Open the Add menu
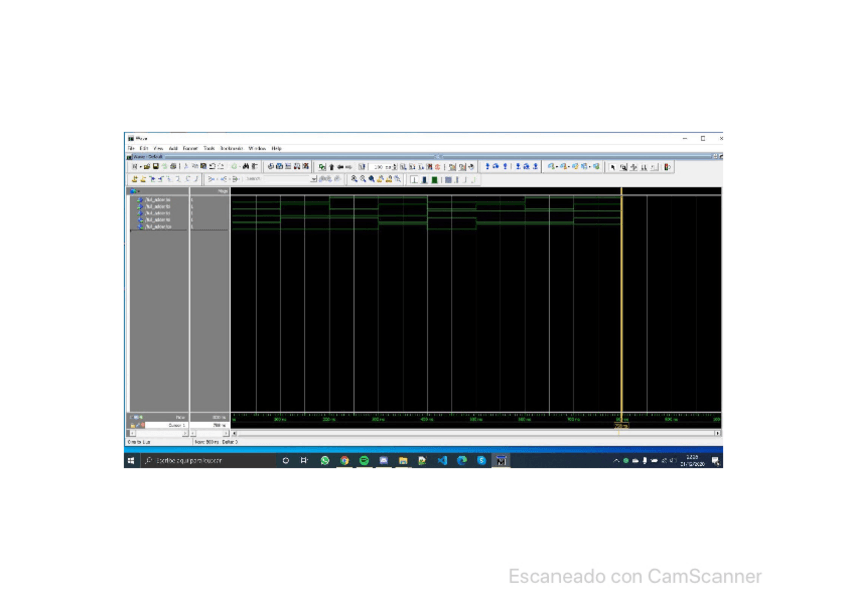 (173, 148)
